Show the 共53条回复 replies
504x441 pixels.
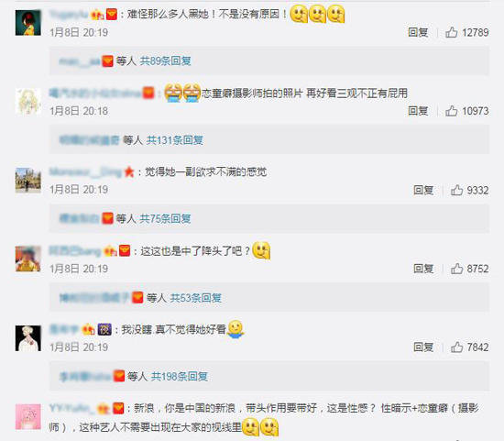196,298
